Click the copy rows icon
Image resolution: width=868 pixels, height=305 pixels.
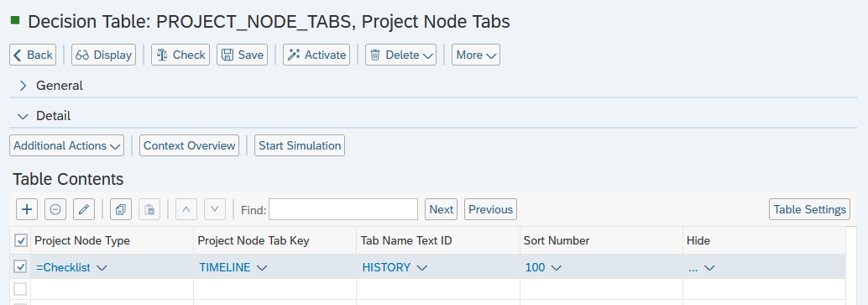121,209
